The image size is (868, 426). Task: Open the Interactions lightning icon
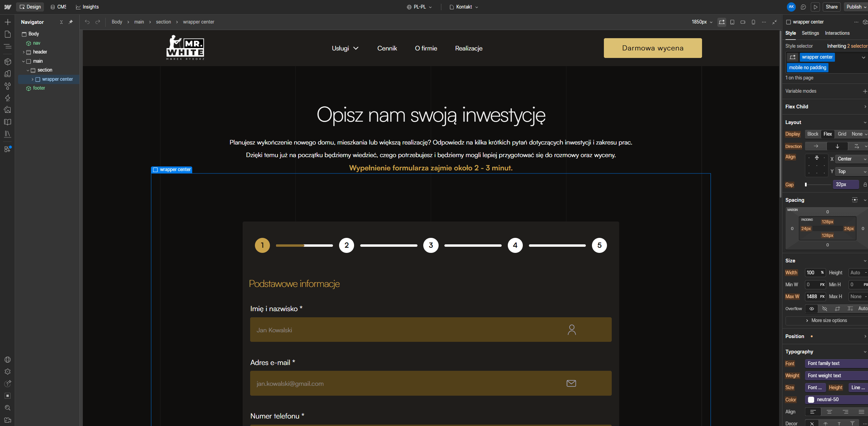tap(7, 98)
